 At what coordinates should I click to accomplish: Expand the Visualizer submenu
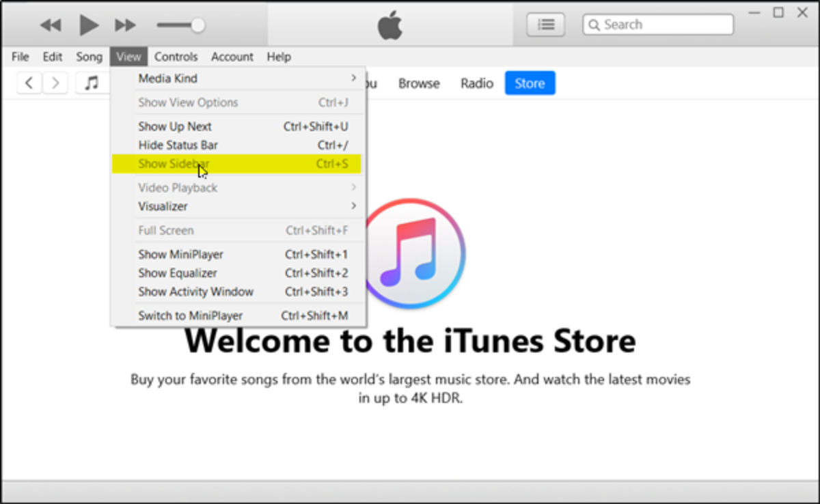[238, 206]
